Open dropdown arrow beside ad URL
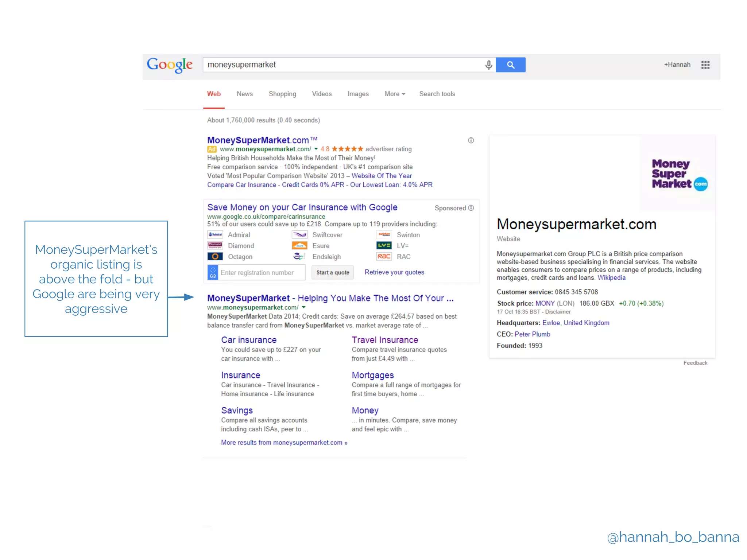 316,149
